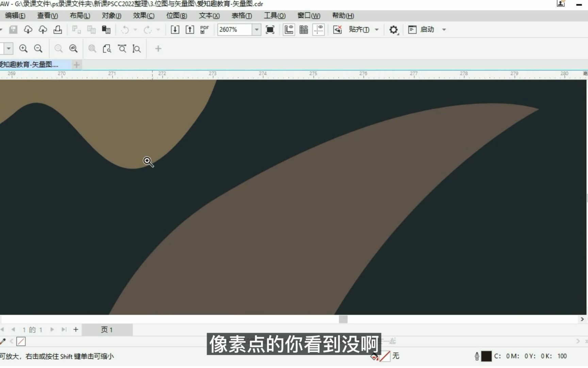The height and width of the screenshot is (368, 588).
Task: Click the black outline color swatch
Action: (486, 356)
